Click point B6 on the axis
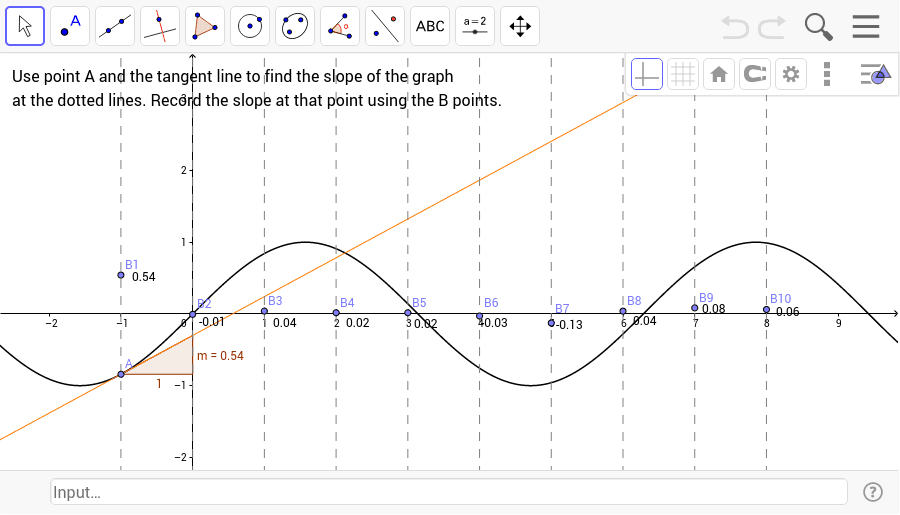The width and height of the screenshot is (900, 515). point(480,316)
